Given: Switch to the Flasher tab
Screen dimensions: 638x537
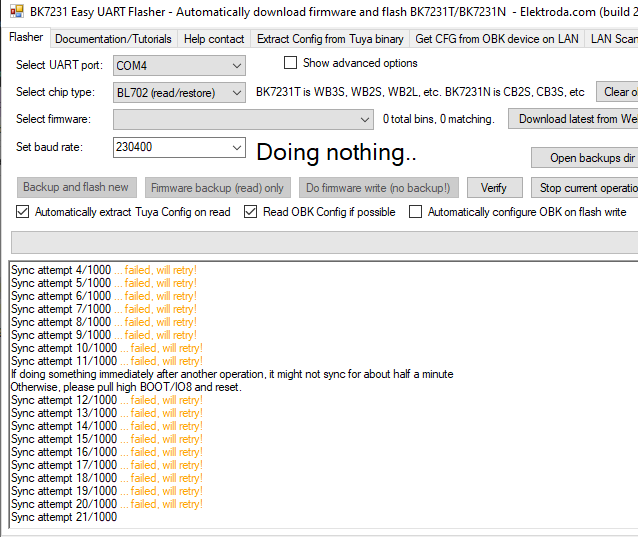Looking at the screenshot, I should point(26,37).
